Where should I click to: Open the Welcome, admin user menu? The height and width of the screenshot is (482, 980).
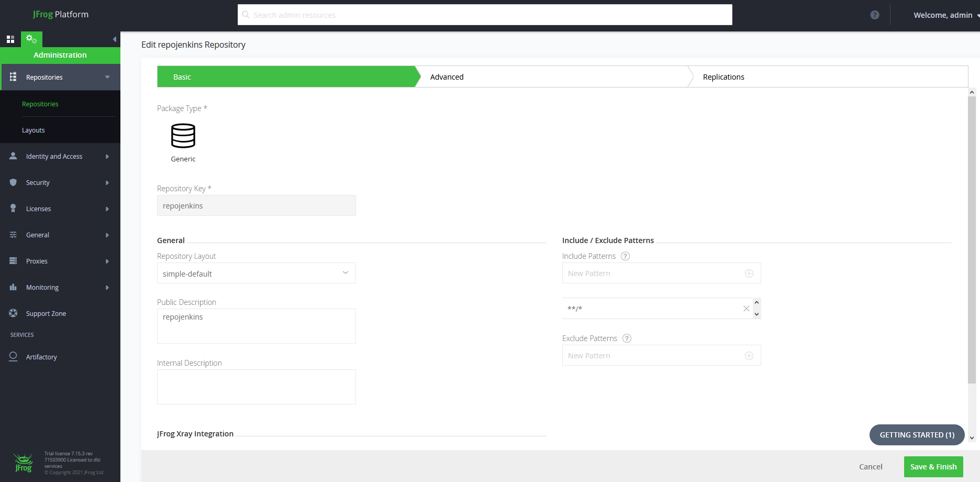(x=946, y=15)
